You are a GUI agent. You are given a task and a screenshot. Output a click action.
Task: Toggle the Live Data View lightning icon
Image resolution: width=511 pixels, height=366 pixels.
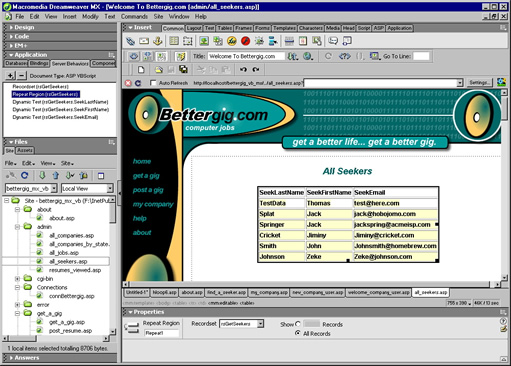[x=181, y=56]
